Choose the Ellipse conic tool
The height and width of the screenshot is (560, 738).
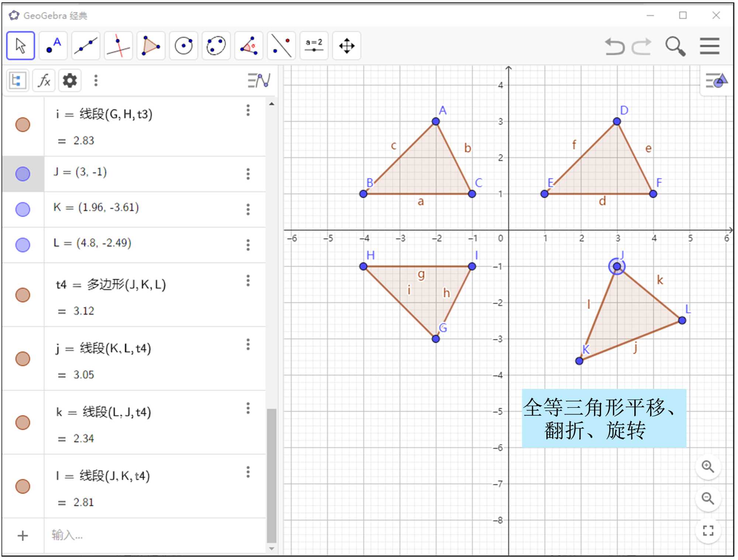pos(216,46)
